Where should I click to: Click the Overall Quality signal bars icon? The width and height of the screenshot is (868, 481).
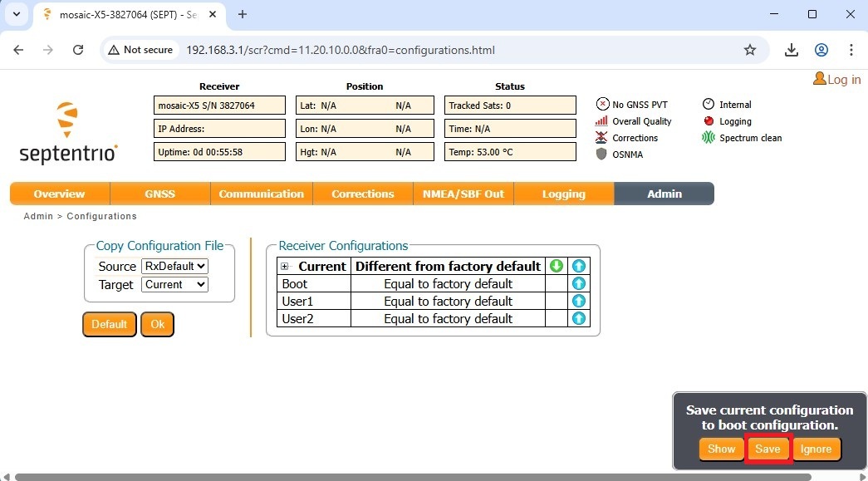602,121
